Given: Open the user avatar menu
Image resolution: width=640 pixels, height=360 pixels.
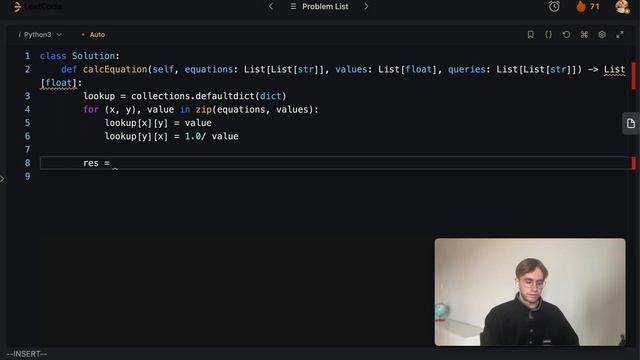Looking at the screenshot, I should pos(622,7).
